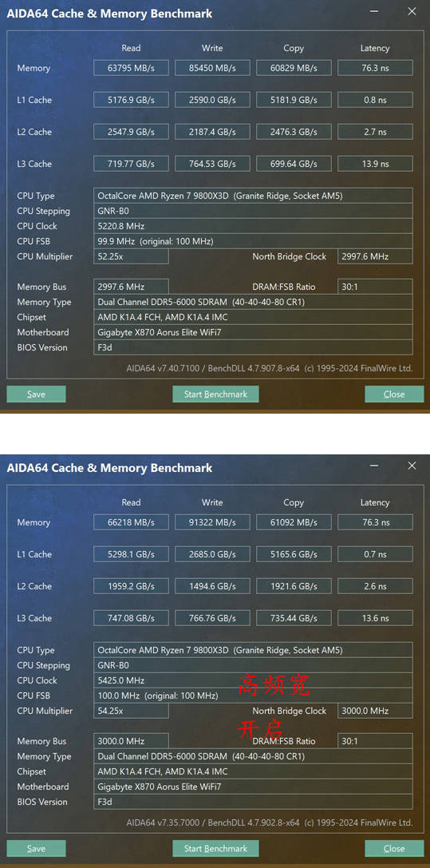Select L2 Cache Write value 2187.4 GB/s
The width and height of the screenshot is (430, 868).
(212, 132)
